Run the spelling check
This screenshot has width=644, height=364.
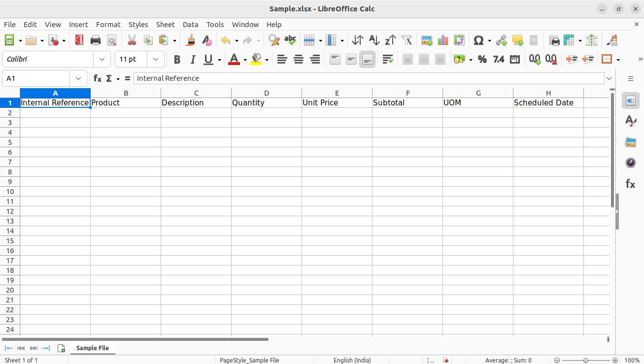click(x=290, y=40)
